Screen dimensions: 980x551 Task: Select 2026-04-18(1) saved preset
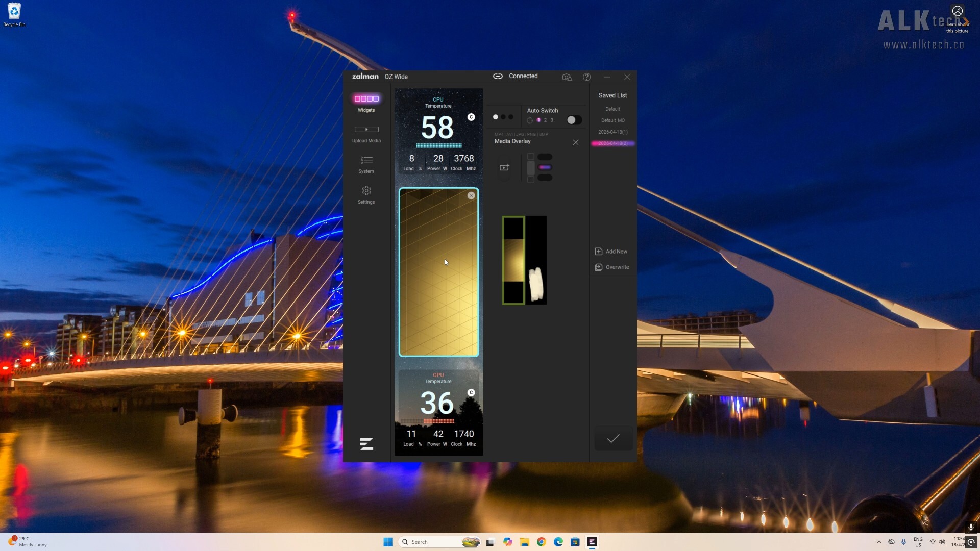pos(612,132)
